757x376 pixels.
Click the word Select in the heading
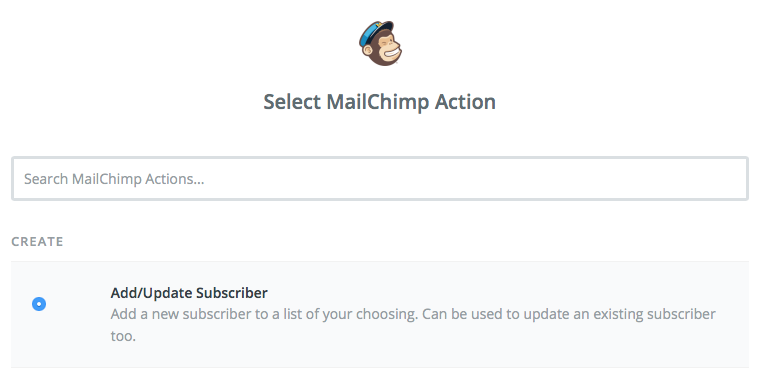pyautogui.click(x=292, y=102)
